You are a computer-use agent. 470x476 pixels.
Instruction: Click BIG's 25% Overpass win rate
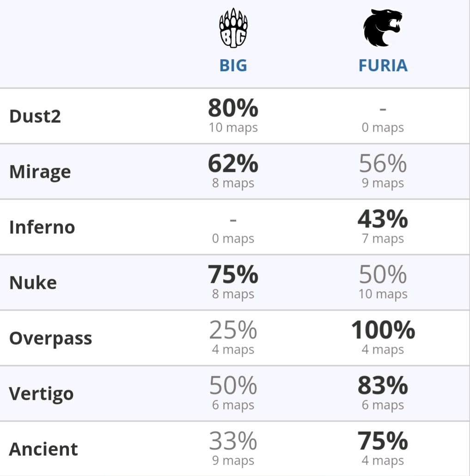click(233, 330)
